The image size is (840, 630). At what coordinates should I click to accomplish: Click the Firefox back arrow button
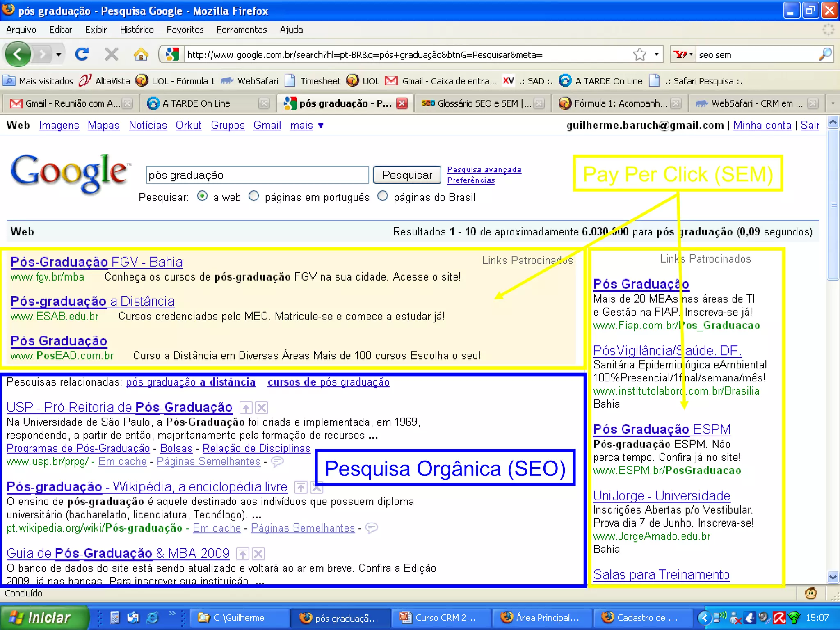tap(18, 54)
